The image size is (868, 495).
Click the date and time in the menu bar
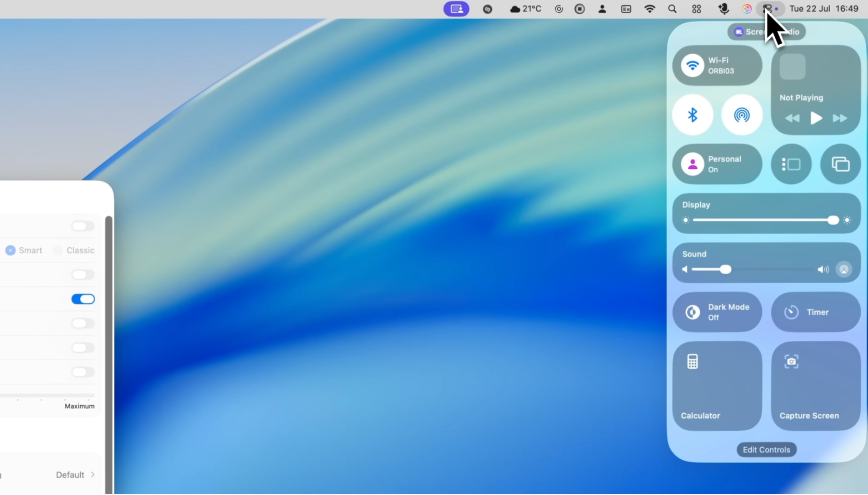pyautogui.click(x=823, y=9)
